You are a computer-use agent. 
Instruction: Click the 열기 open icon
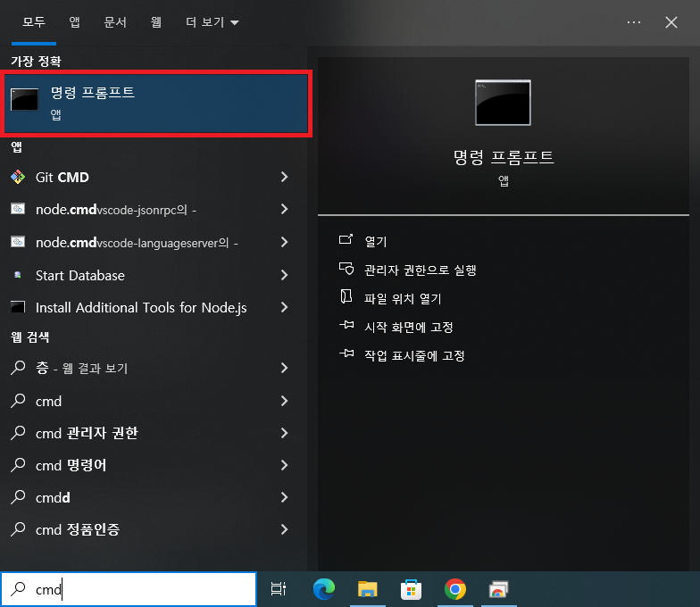tap(346, 239)
